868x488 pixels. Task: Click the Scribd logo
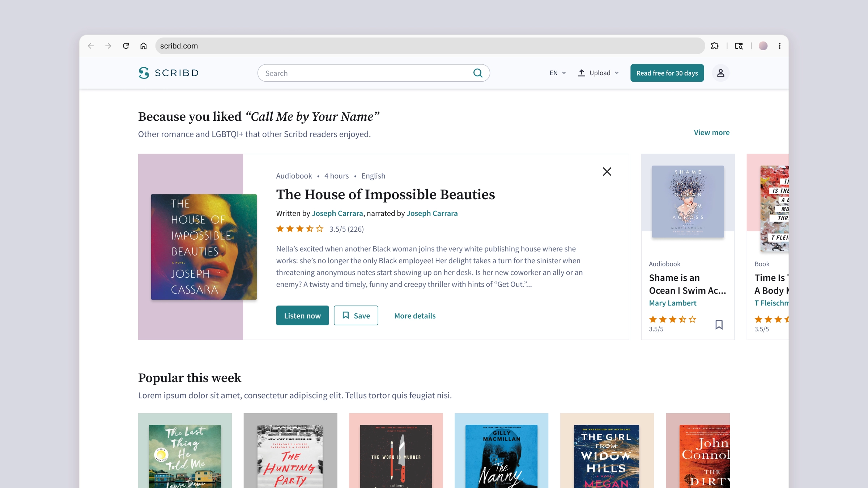click(x=169, y=73)
